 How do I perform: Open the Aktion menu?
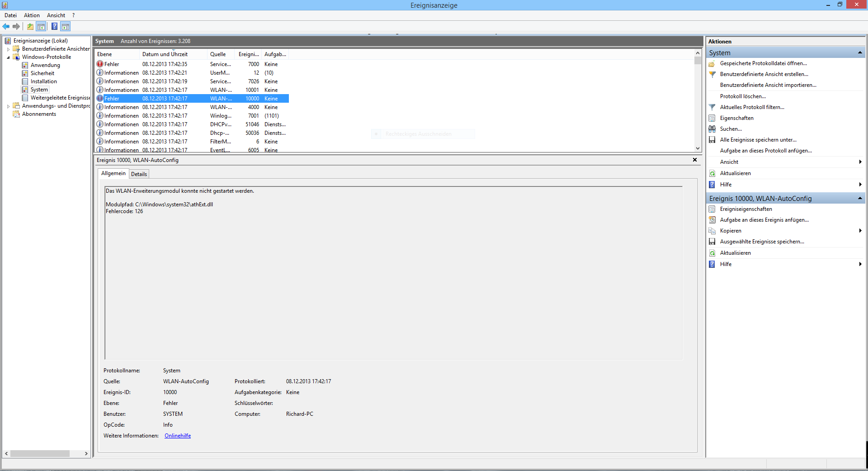pyautogui.click(x=32, y=15)
